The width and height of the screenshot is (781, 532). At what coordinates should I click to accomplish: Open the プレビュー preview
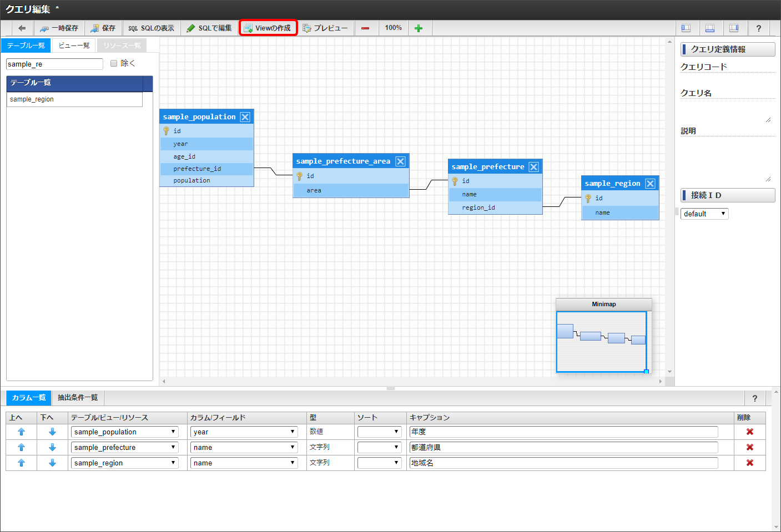(x=325, y=28)
